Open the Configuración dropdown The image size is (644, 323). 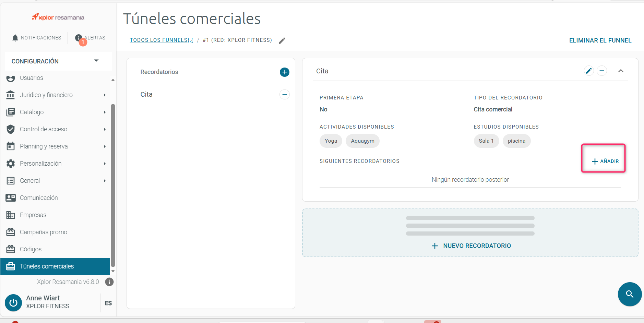point(58,61)
